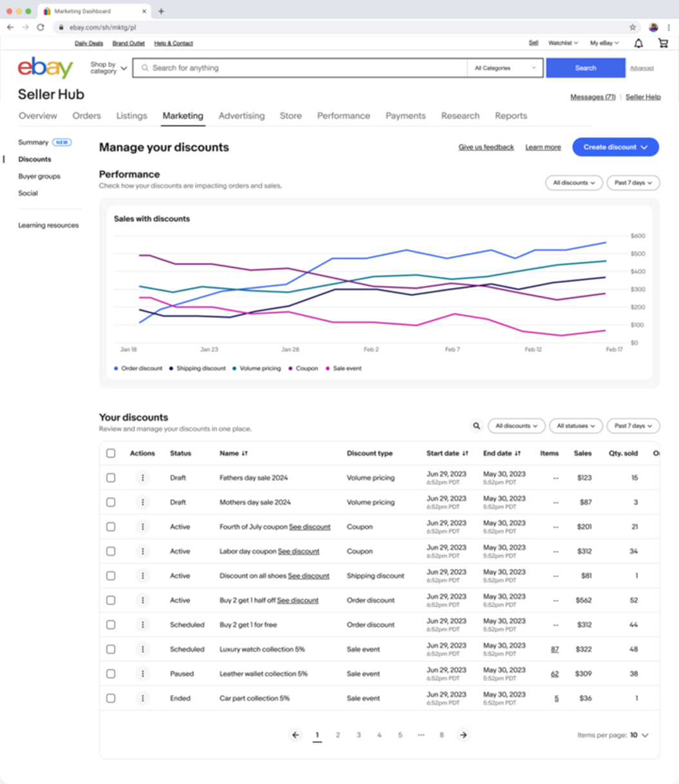Screen dimensions: 679x784
Task: Open See discount for Fourth of July coupon
Action: point(310,527)
